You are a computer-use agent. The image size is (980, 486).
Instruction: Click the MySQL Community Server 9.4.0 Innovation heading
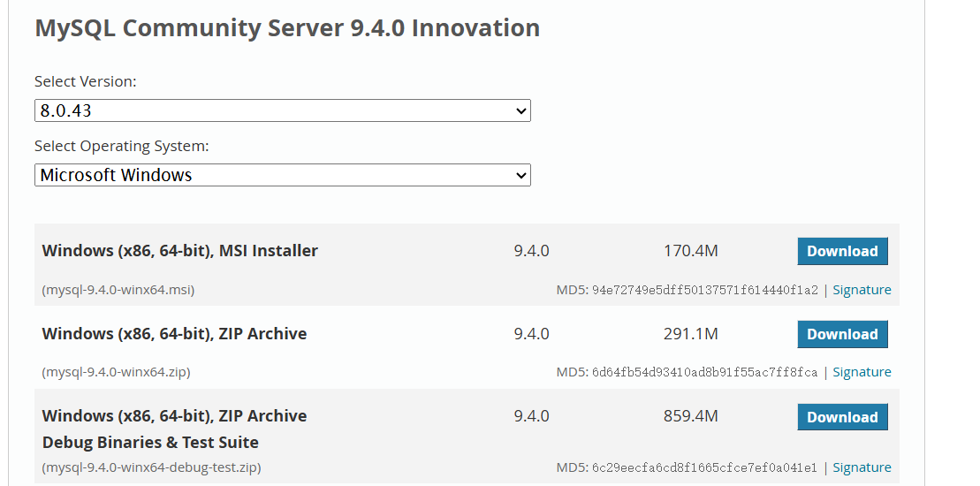287,28
